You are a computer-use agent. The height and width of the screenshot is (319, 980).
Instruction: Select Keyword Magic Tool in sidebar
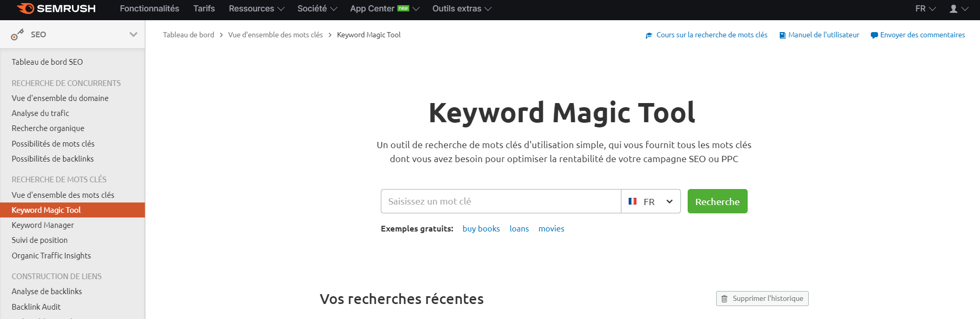coord(72,210)
